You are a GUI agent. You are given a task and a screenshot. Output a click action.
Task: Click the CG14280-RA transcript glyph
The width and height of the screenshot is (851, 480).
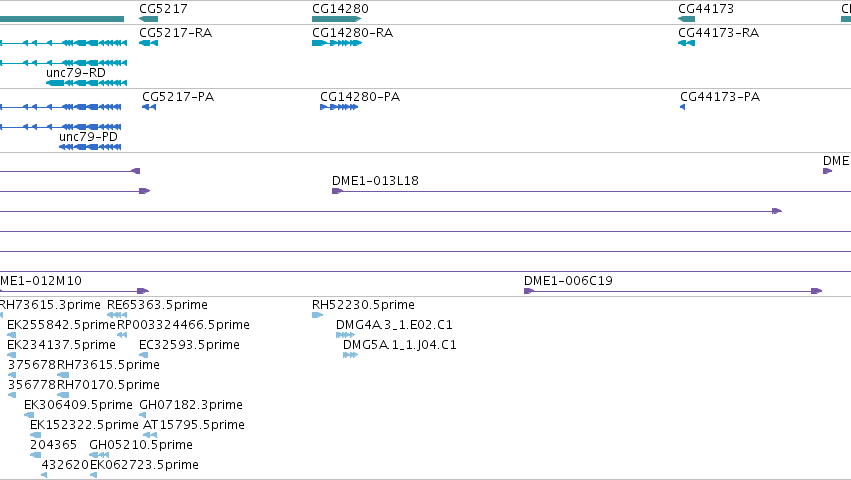[336, 43]
